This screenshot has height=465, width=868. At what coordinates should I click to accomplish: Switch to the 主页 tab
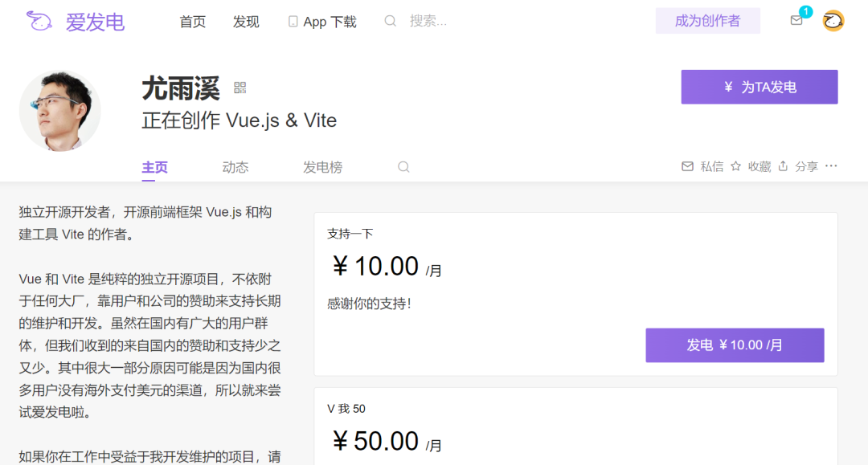pyautogui.click(x=154, y=167)
